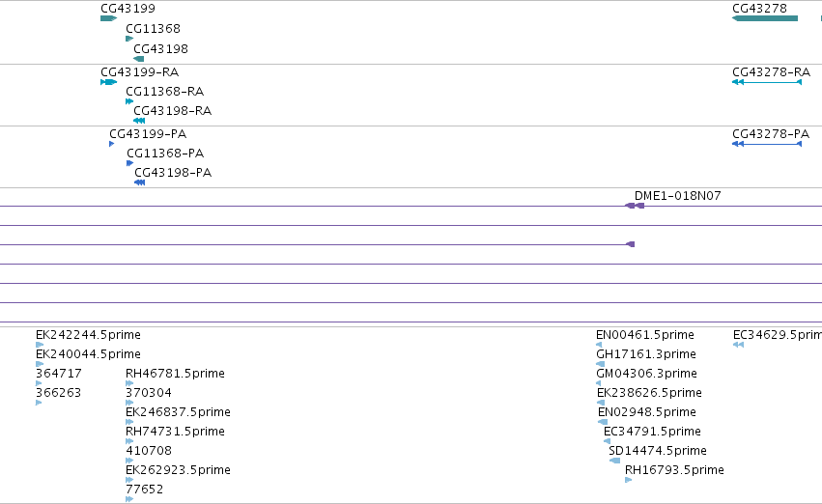Click the CG43278-RA transcript glyph
The image size is (822, 504).
click(767, 82)
